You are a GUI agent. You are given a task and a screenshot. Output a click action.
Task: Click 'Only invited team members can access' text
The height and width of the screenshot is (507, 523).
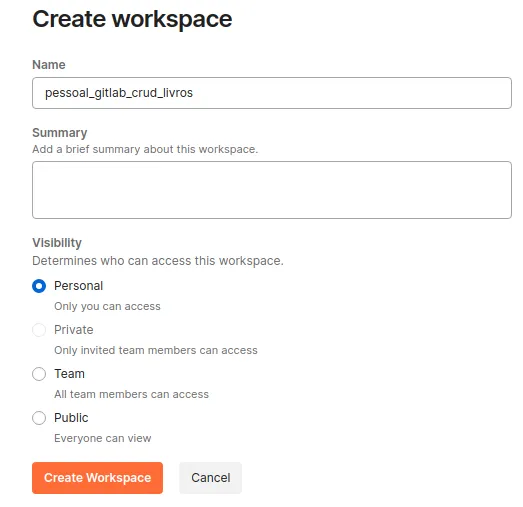click(x=156, y=350)
